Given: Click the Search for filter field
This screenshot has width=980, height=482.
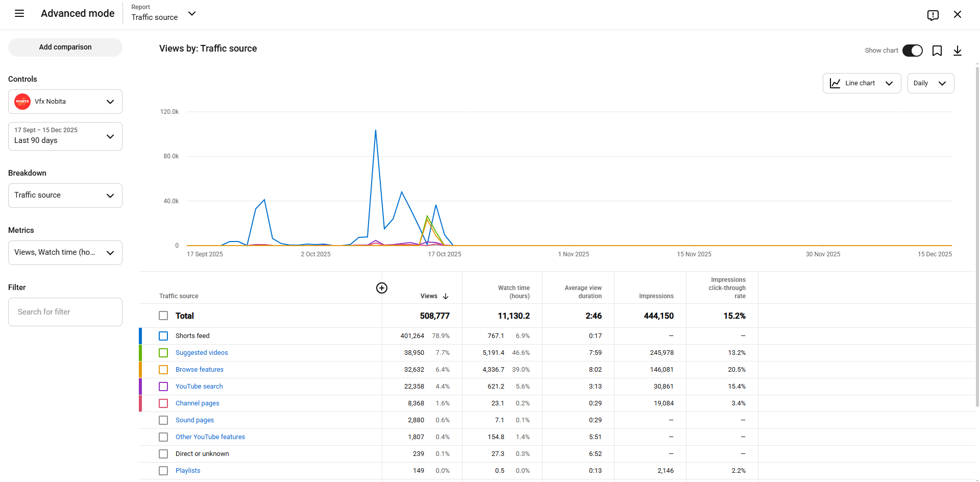Looking at the screenshot, I should pyautogui.click(x=65, y=312).
